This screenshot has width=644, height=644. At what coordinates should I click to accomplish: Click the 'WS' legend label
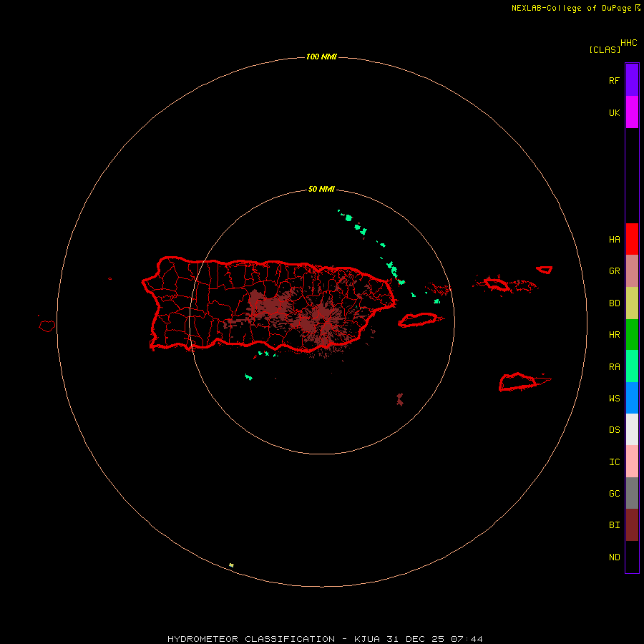coord(614,398)
